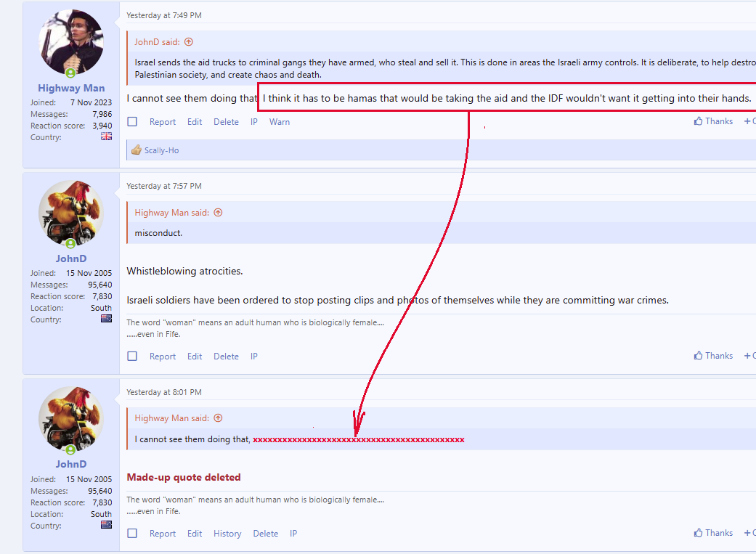756x554 pixels.
Task: Click Highway Man's avatar picture
Action: coord(70,42)
